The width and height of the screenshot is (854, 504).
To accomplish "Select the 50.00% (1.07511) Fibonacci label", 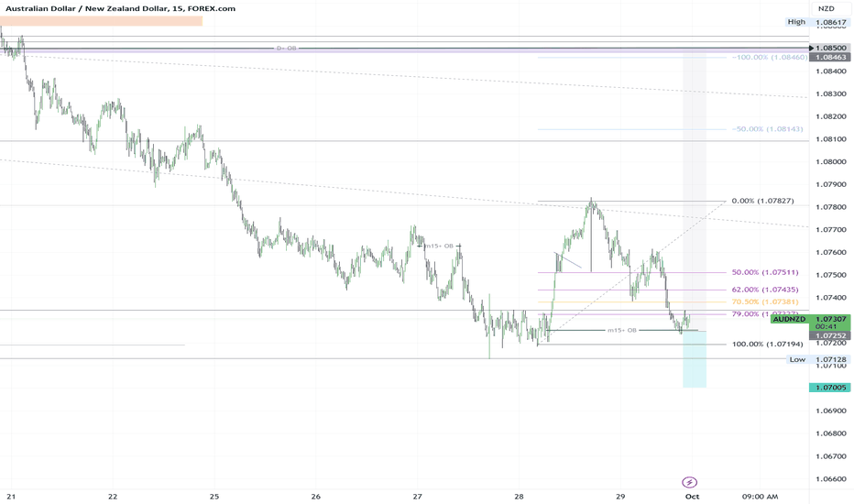I will tap(765, 272).
